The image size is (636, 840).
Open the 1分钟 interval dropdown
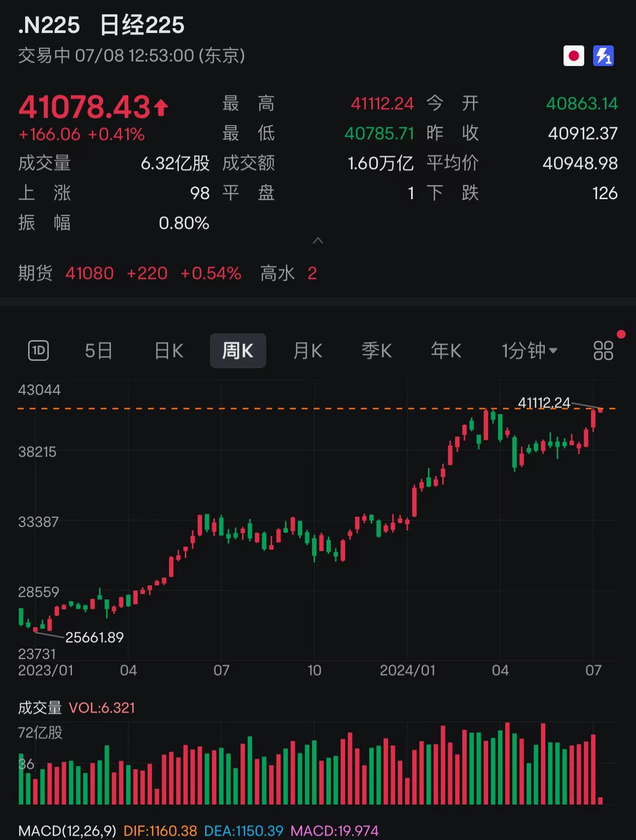[x=530, y=350]
